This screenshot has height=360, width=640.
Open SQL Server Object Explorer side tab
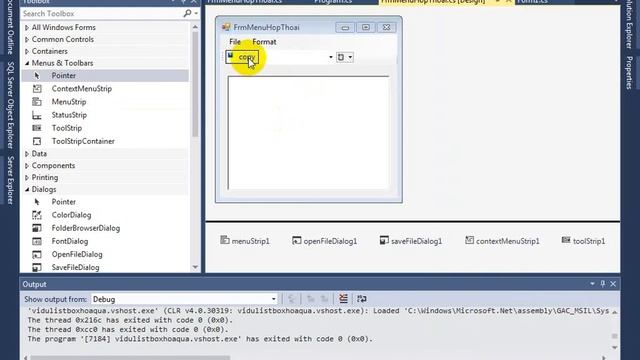tap(11, 105)
